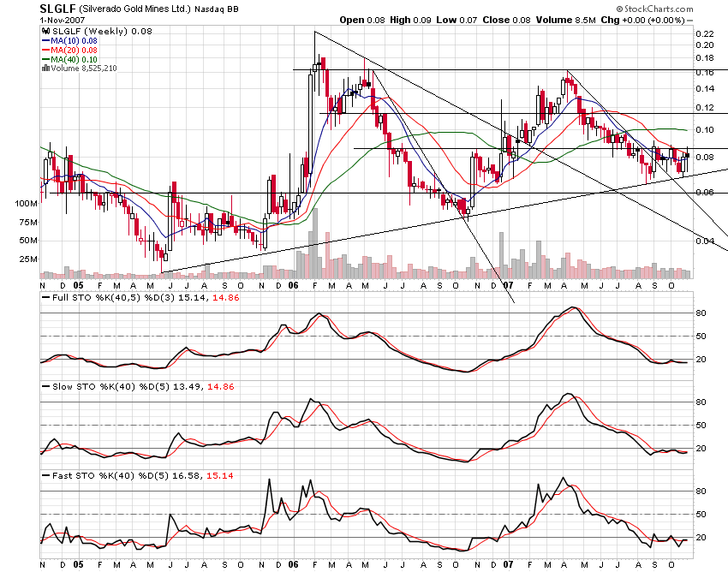Image resolution: width=728 pixels, height=572 pixels.
Task: Select the Silverado Gold Mines Ltd. company name
Action: point(135,9)
